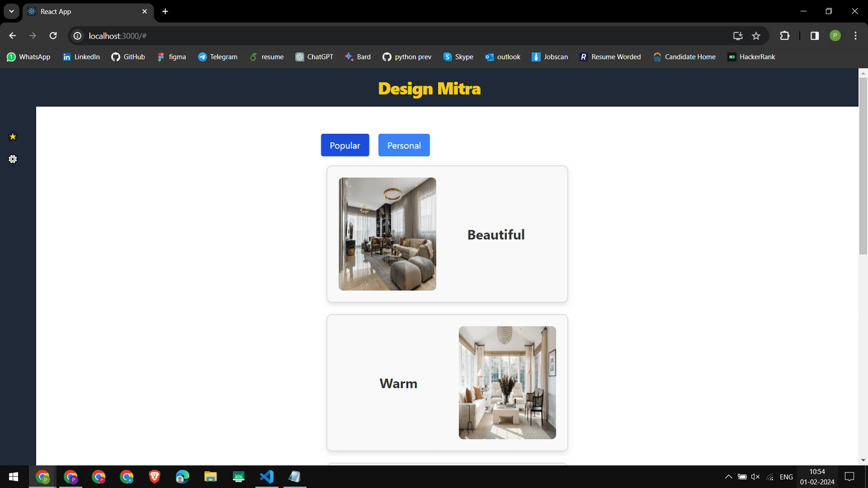Click the Warm card room image

pyautogui.click(x=507, y=383)
